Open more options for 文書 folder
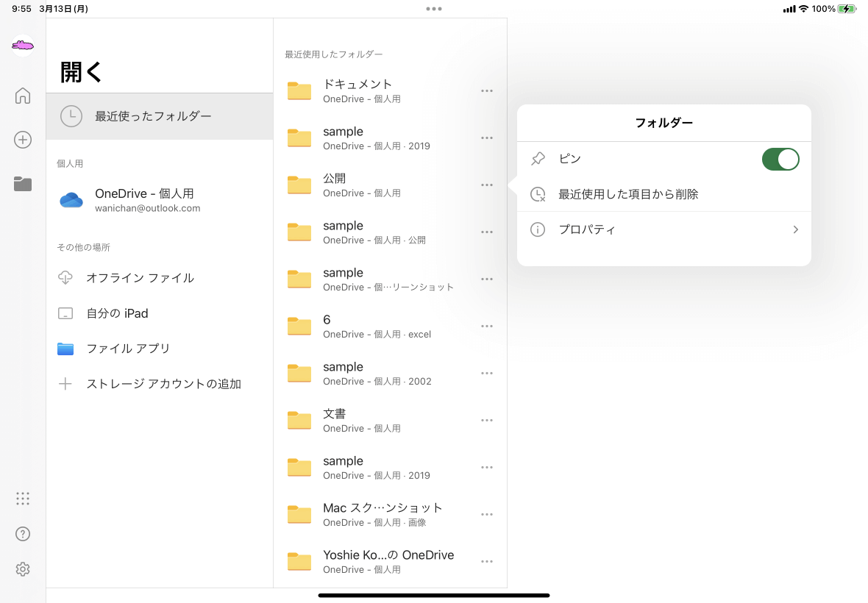Image resolution: width=868 pixels, height=603 pixels. 487,421
